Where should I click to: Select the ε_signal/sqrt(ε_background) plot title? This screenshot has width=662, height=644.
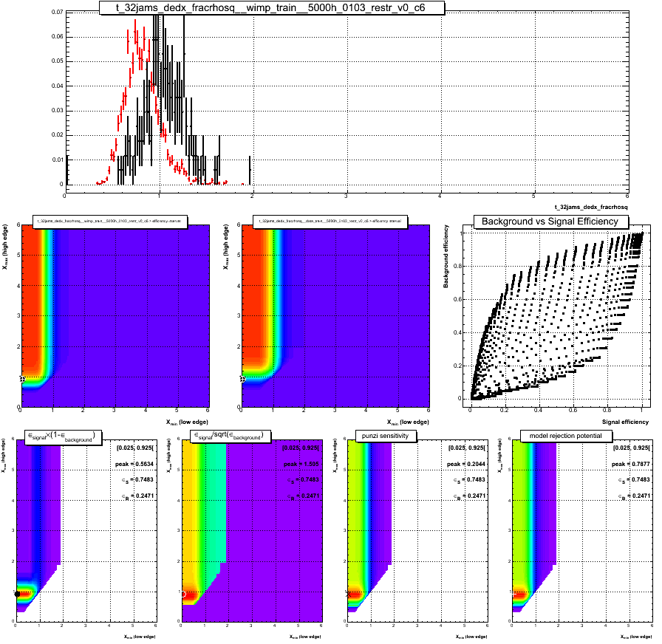coord(229,436)
